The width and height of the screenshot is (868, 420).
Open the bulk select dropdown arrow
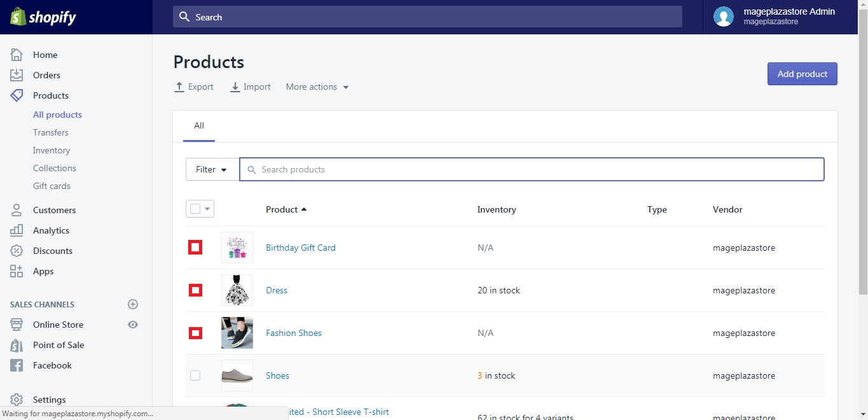click(207, 209)
